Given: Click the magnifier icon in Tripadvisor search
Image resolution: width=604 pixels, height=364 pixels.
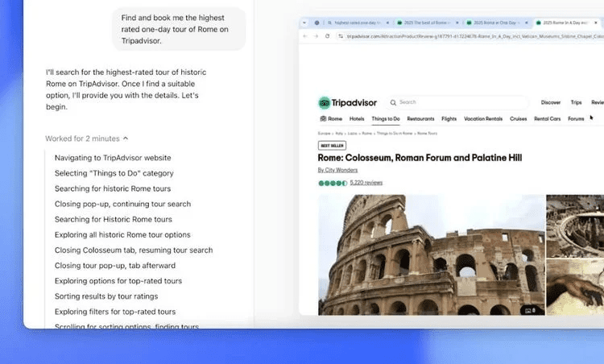Looking at the screenshot, I should click(393, 103).
